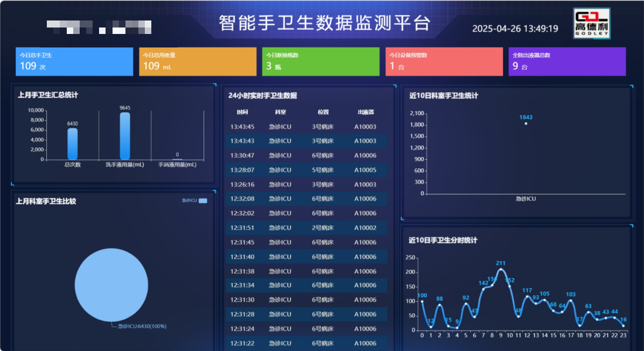The width and height of the screenshot is (644, 351).
Task: Select the 12:31:51 table row
Action: (306, 228)
